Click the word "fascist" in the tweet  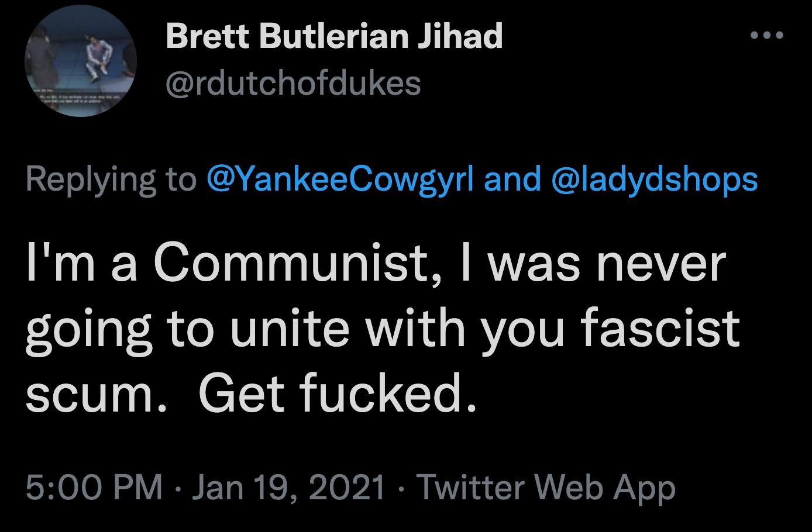pyautogui.click(x=660, y=330)
